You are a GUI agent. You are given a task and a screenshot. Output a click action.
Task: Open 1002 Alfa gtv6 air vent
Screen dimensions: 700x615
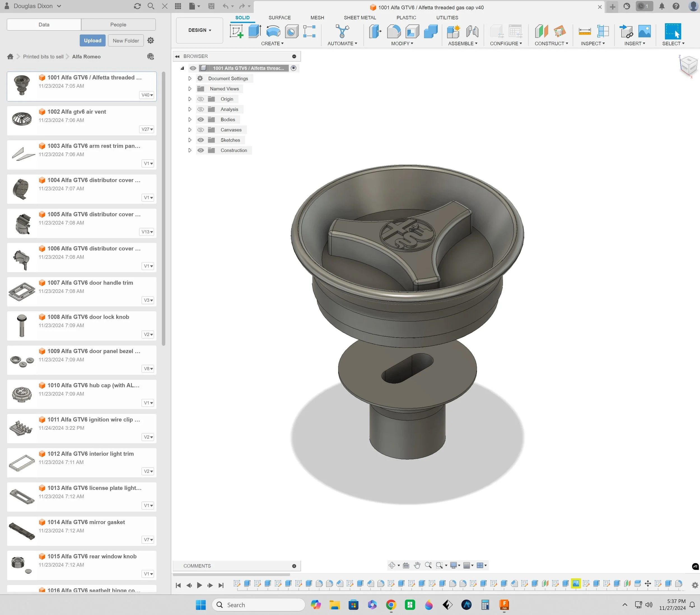coord(81,121)
